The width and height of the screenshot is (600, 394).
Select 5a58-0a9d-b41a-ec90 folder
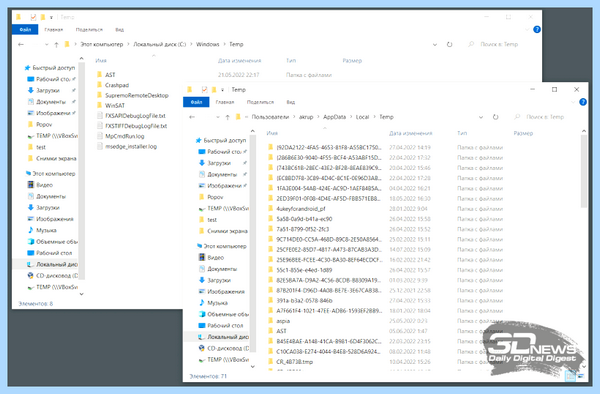pos(304,219)
